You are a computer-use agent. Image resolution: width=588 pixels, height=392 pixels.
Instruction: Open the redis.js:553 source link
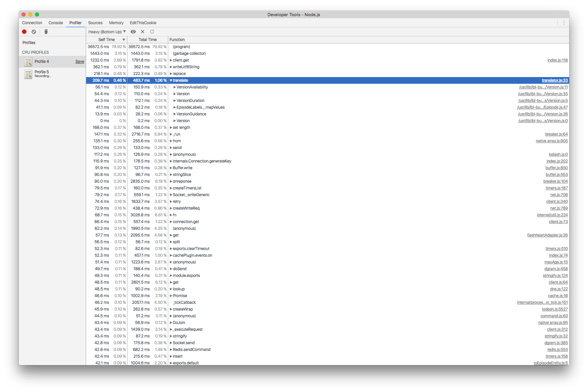coord(557,350)
